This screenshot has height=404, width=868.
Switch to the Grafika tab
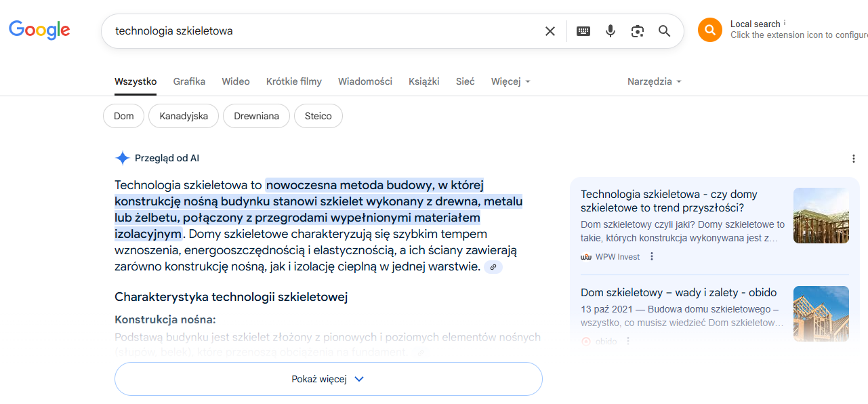[189, 81]
